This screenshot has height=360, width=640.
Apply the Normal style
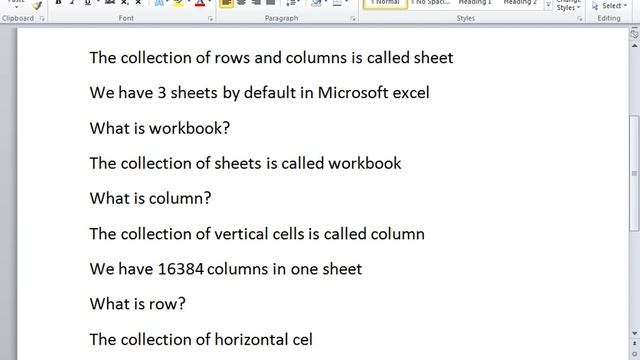385,4
